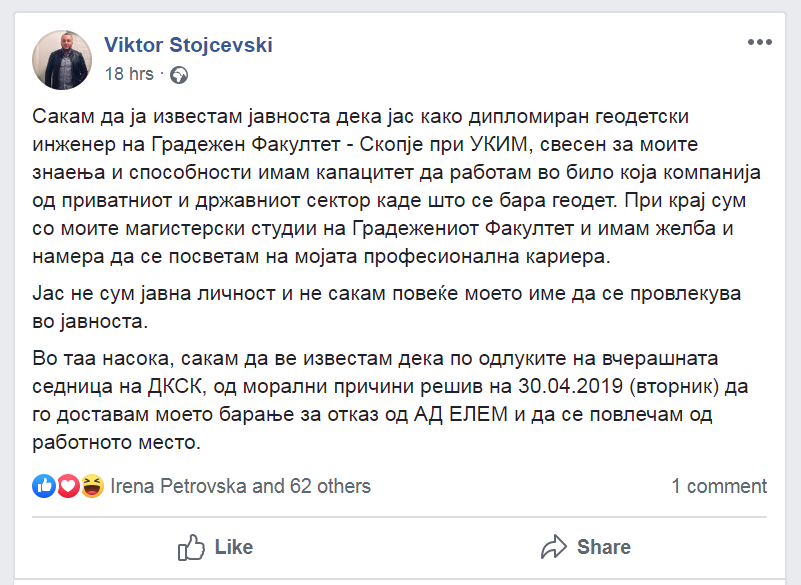Click the curved arrow icon beside Share
The width and height of the screenshot is (801, 585).
coord(554,547)
